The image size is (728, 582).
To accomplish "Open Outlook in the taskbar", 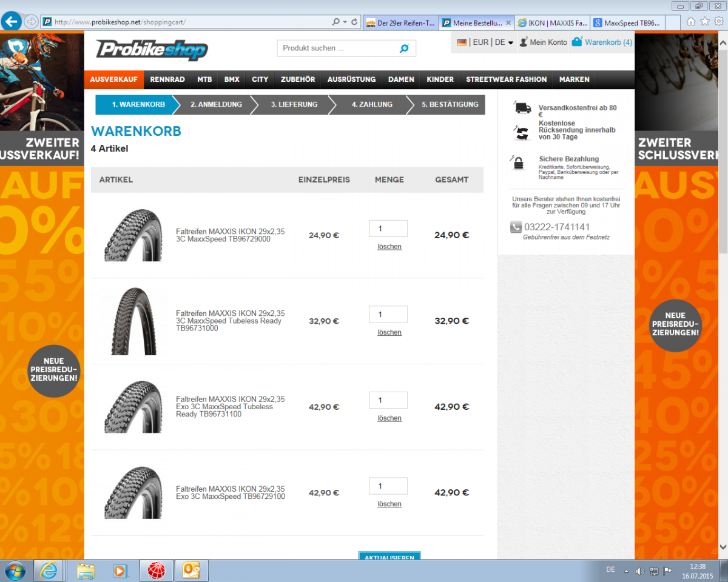I will [x=192, y=570].
